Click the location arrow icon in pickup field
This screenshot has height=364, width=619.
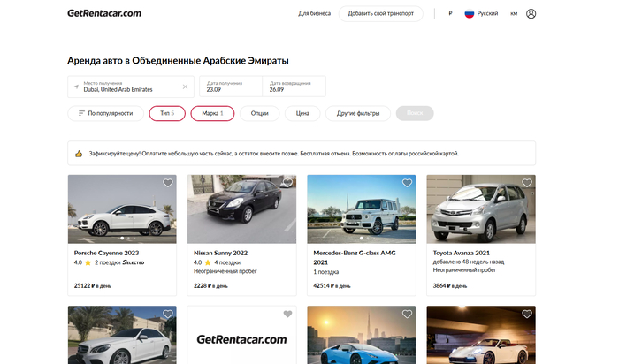pos(77,87)
